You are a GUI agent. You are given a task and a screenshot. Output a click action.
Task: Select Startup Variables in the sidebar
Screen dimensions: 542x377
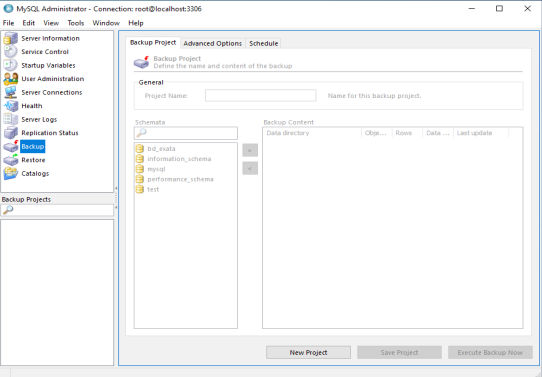[48, 65]
